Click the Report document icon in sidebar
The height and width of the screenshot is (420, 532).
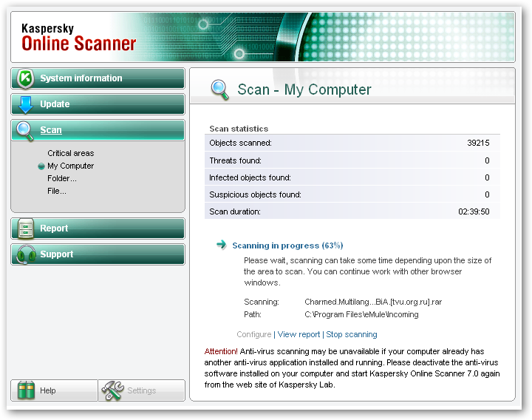tap(26, 228)
